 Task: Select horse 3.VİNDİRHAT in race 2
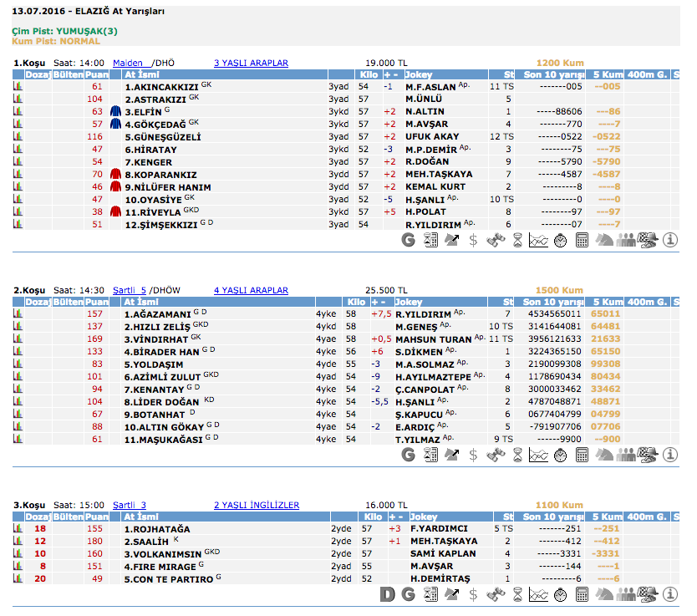point(157,339)
